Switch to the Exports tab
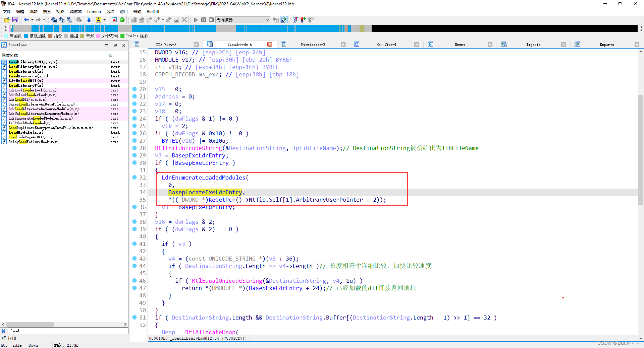Image resolution: width=644 pixels, height=348 pixels. (607, 45)
